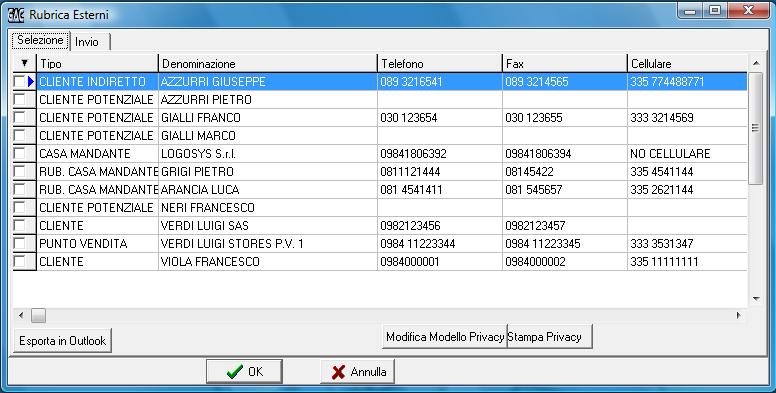This screenshot has width=776, height=393.
Task: Select the VERDI LUIGI STORES P.V. 1 cell
Action: (268, 243)
